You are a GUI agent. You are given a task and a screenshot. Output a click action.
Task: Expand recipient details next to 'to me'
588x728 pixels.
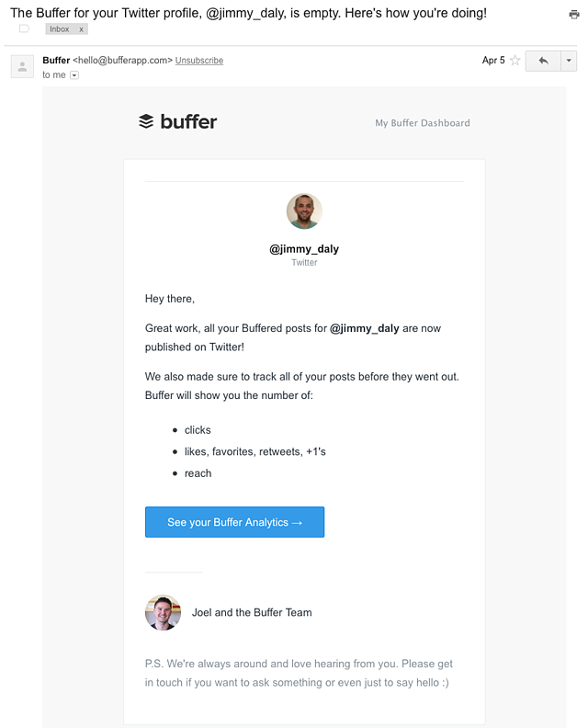click(x=74, y=75)
